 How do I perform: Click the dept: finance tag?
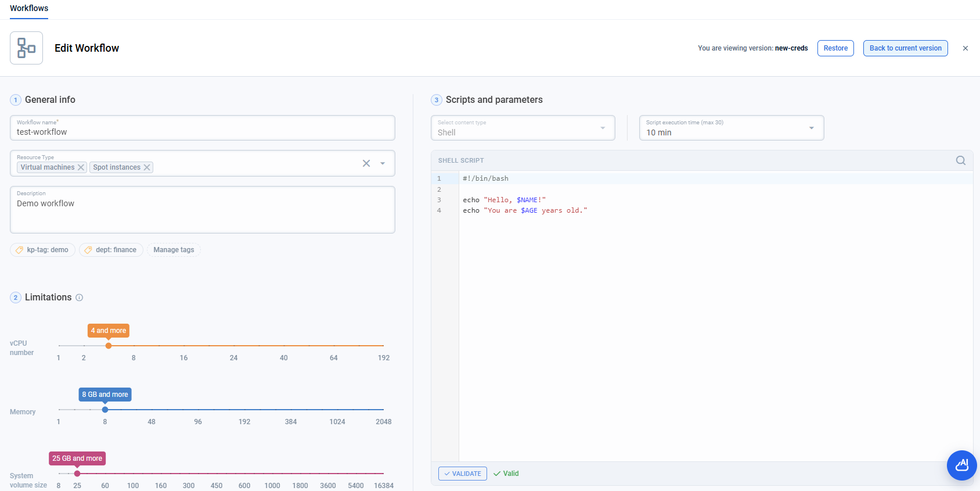tap(111, 250)
